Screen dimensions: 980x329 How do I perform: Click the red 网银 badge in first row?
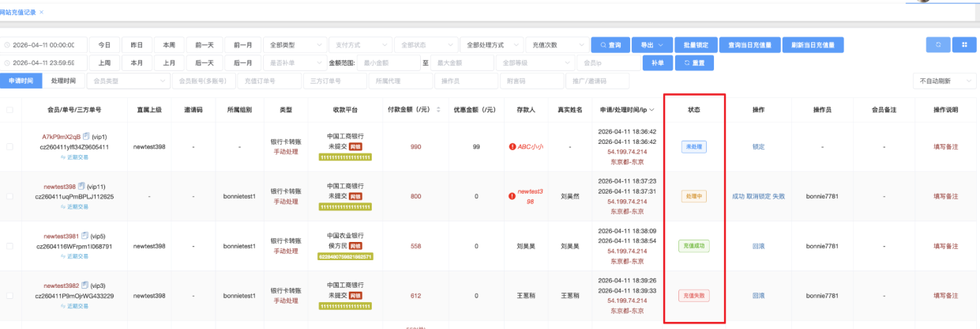[356, 146]
